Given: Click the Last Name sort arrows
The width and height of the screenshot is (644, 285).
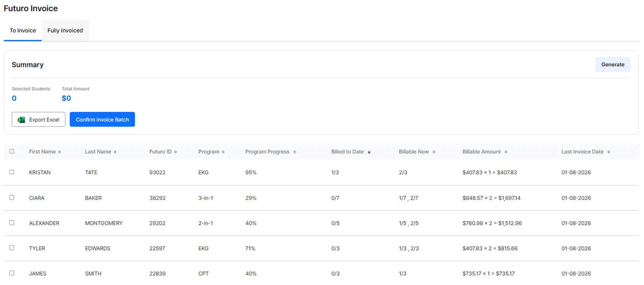Looking at the screenshot, I should point(115,152).
